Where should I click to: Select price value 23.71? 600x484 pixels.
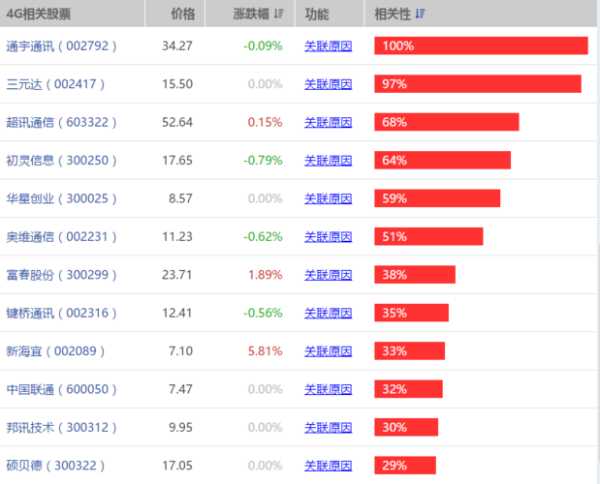177,275
